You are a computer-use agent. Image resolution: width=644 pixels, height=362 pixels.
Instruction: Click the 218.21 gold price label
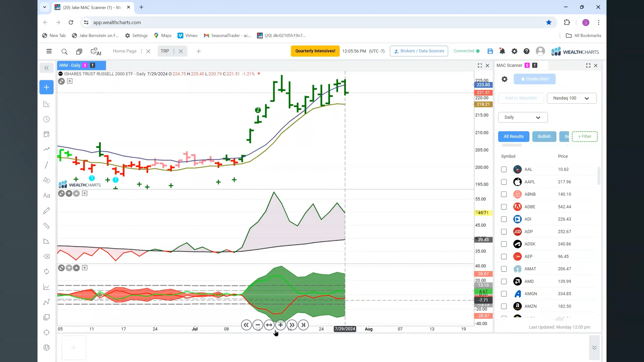(483, 104)
